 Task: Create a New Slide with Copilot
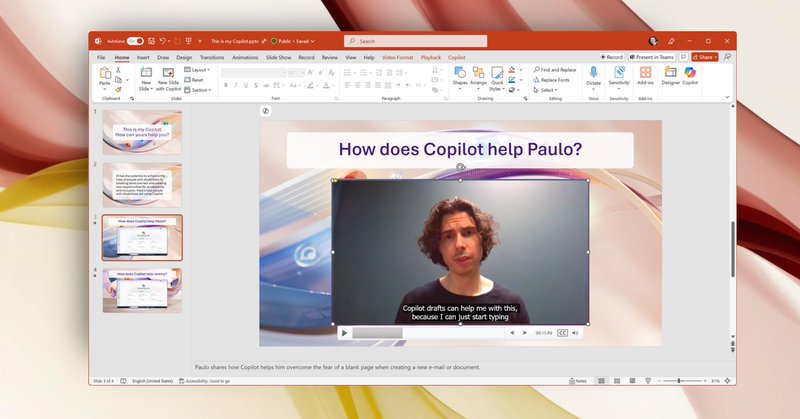pos(168,79)
